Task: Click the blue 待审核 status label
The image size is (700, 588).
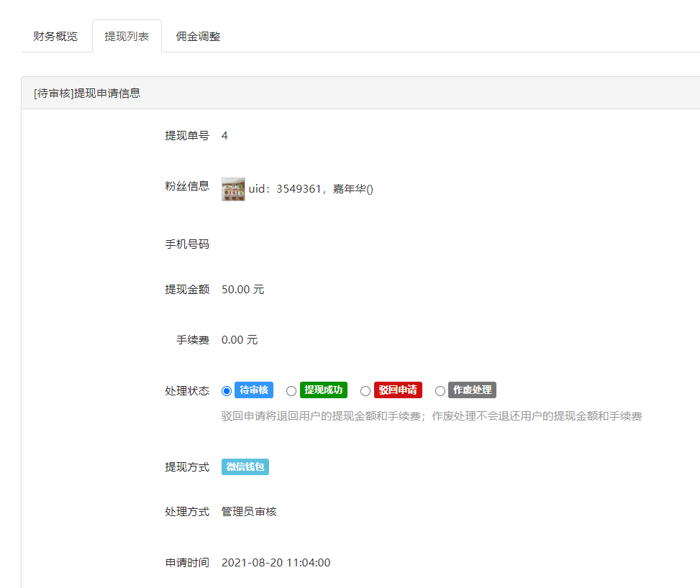Action: click(x=254, y=390)
